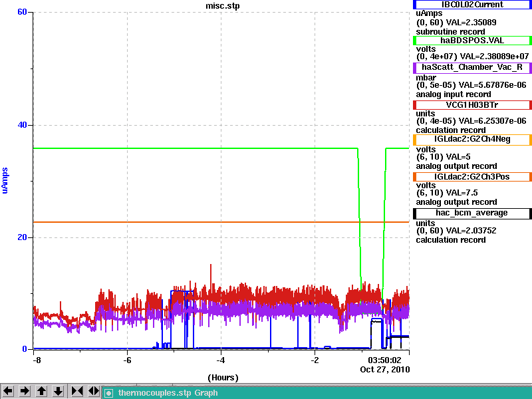Click the subroutine record text

click(x=451, y=32)
